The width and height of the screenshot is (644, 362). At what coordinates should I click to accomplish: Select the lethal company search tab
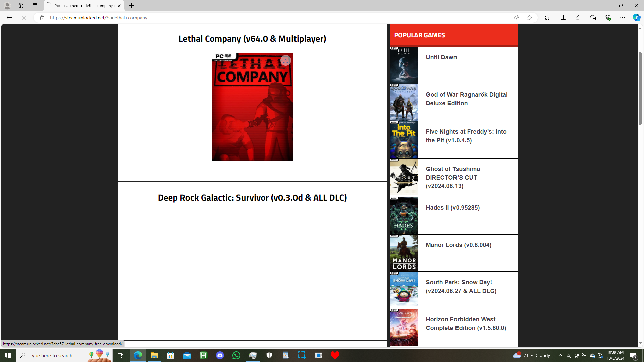[x=83, y=6]
